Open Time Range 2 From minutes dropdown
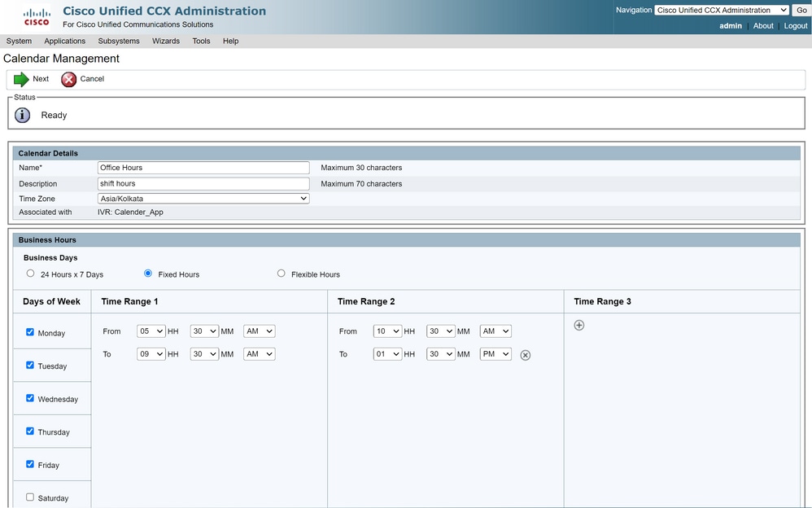Image resolution: width=812 pixels, height=508 pixels. (x=441, y=331)
